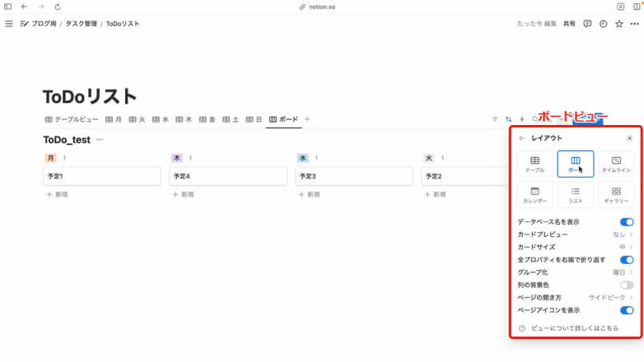Screen dimensions: 644x362
Task: Open カードプレビュー setting
Action: 576,234
